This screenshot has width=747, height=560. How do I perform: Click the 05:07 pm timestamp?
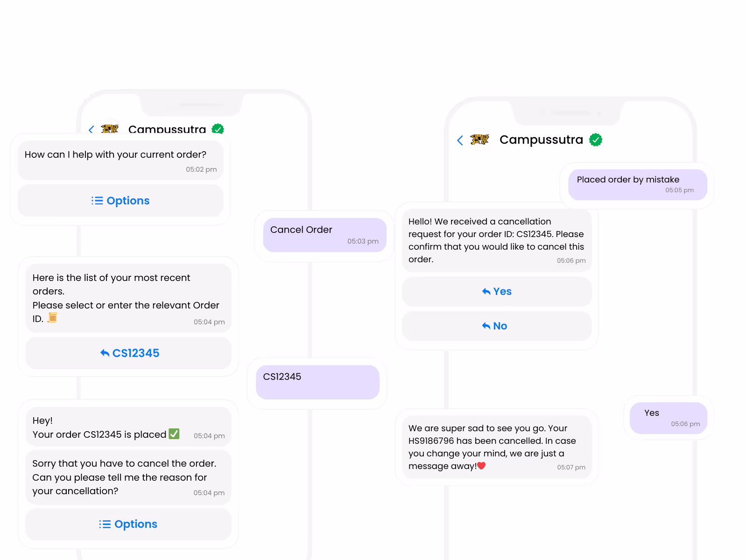tap(571, 467)
